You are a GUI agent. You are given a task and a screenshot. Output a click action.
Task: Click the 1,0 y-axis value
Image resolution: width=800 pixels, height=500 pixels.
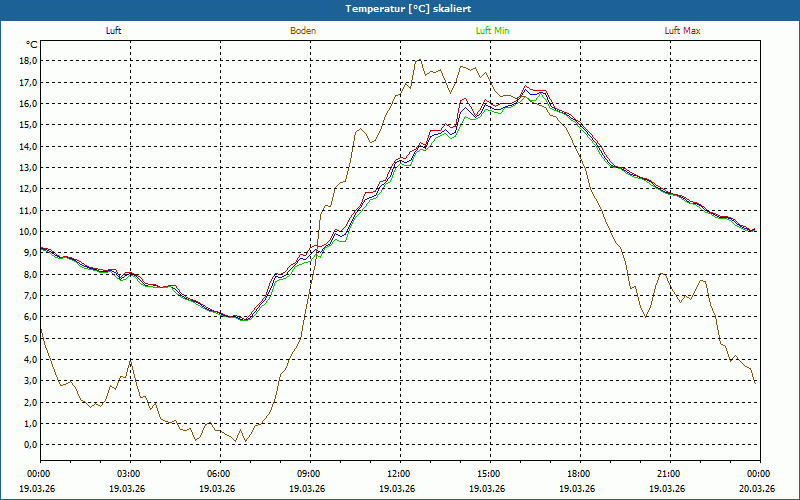(31, 423)
